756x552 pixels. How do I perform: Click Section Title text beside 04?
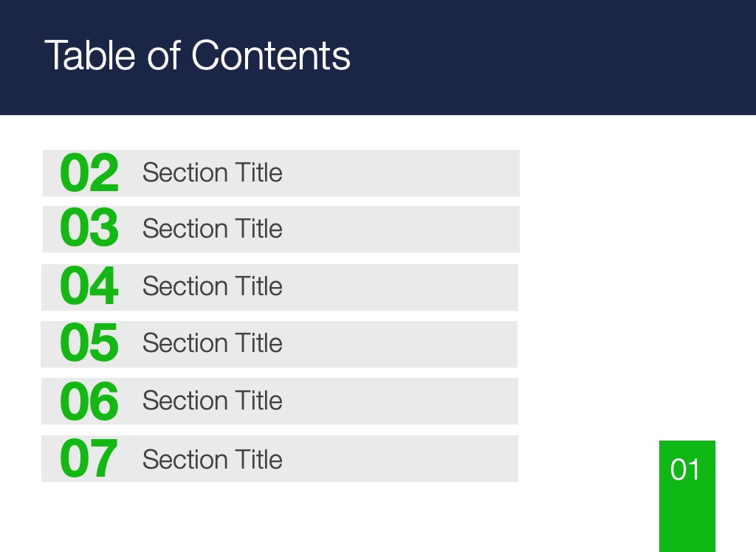(x=212, y=286)
